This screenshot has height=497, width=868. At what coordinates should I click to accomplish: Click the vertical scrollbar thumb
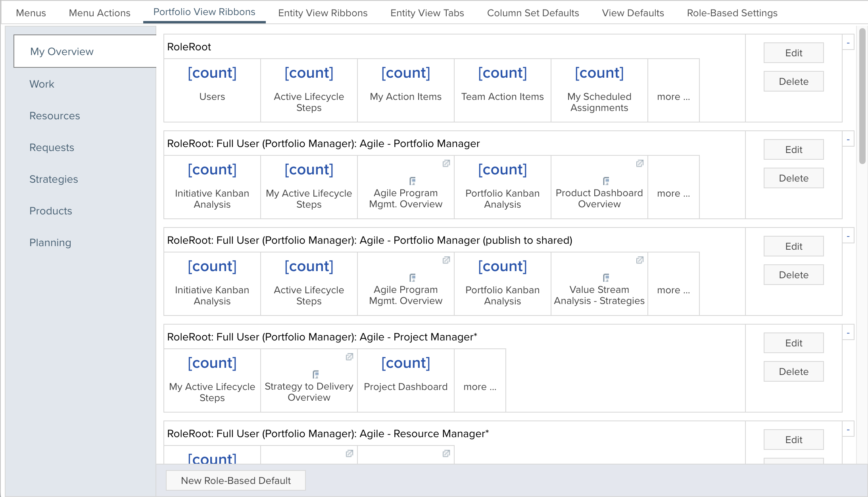(x=862, y=95)
